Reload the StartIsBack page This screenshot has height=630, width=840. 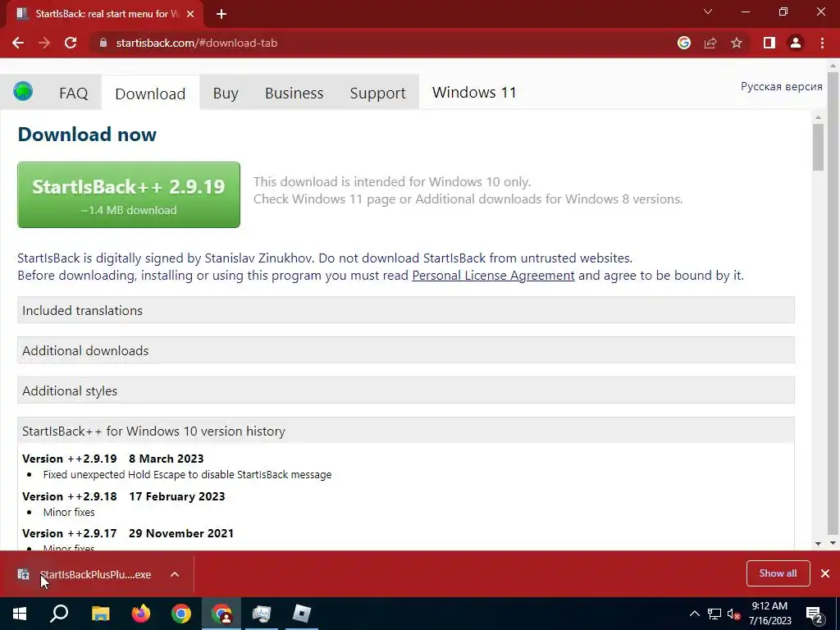71,43
